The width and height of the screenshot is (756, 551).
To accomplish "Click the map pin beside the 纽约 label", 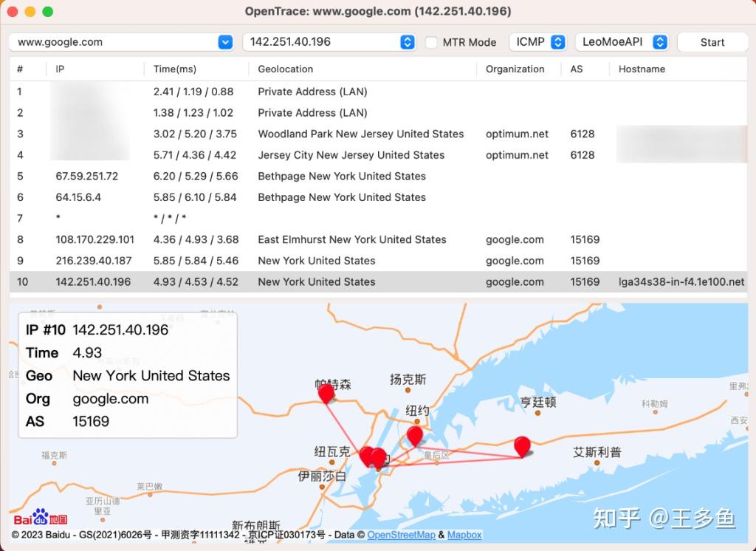I will (414, 437).
